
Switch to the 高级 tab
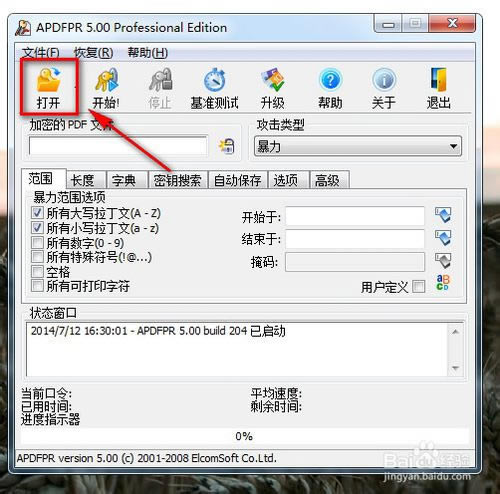click(330, 180)
